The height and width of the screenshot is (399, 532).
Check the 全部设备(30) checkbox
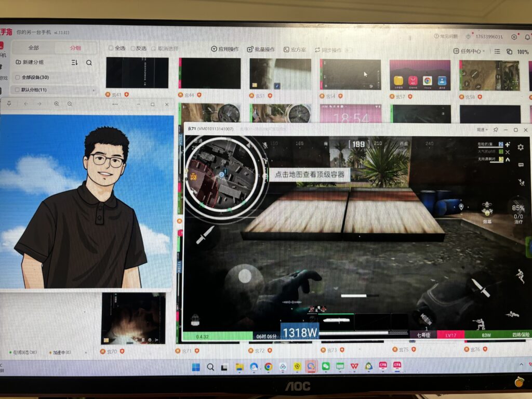point(18,77)
